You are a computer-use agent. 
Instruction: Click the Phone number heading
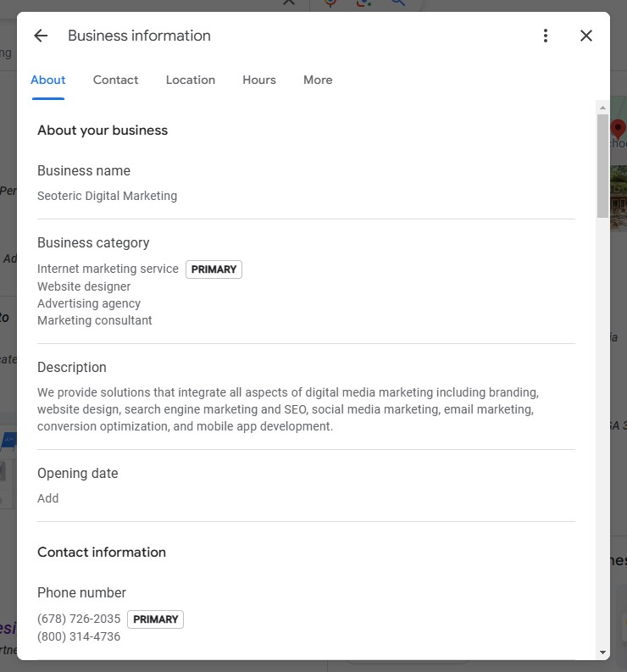[82, 592]
